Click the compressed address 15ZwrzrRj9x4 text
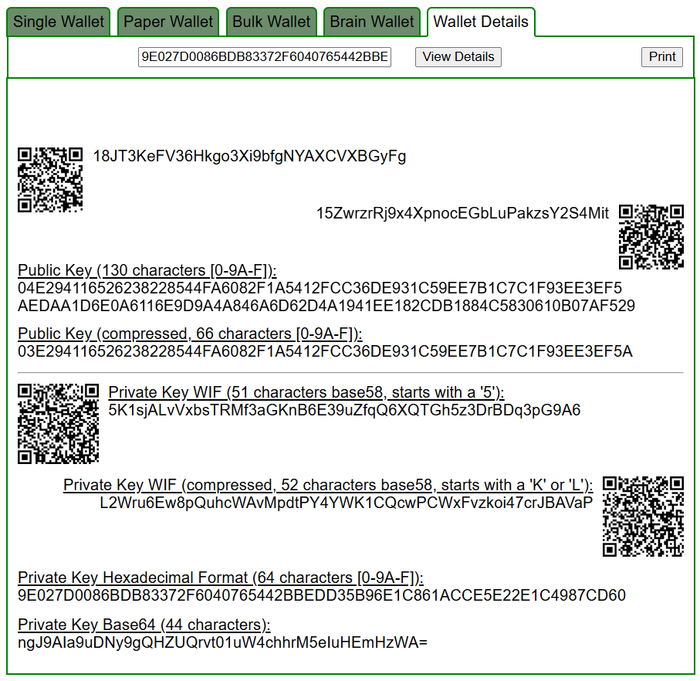 coord(462,213)
